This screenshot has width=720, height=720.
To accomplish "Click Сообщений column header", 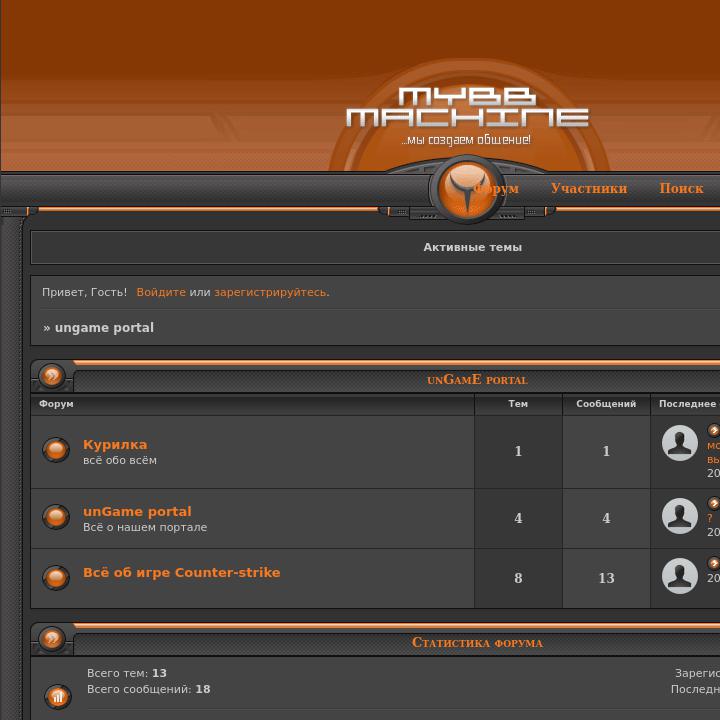I will tap(606, 404).
